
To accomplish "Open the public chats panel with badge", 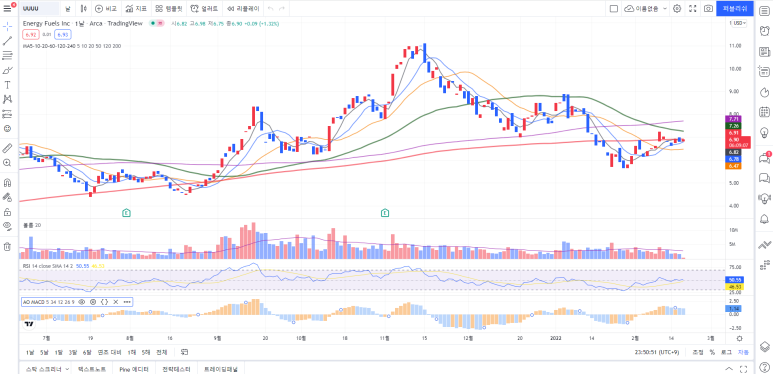I will point(765,158).
